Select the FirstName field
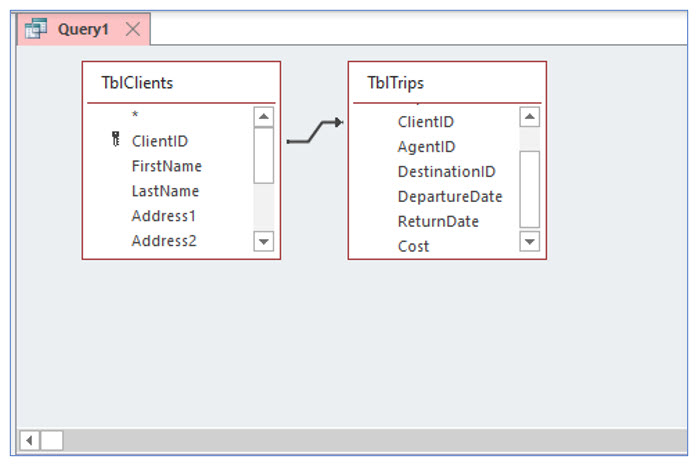 (167, 166)
